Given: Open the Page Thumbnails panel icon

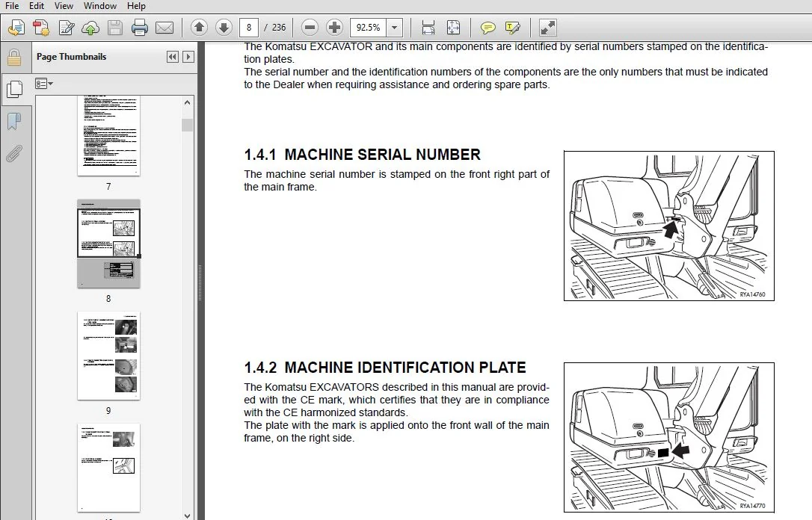Looking at the screenshot, I should coord(14,90).
